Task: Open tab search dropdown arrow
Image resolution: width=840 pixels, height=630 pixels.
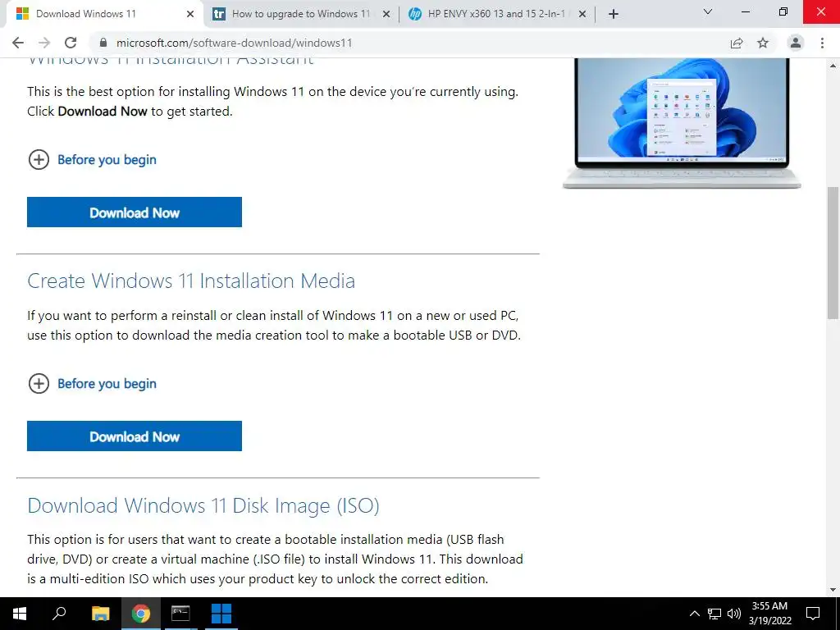Action: tap(708, 11)
